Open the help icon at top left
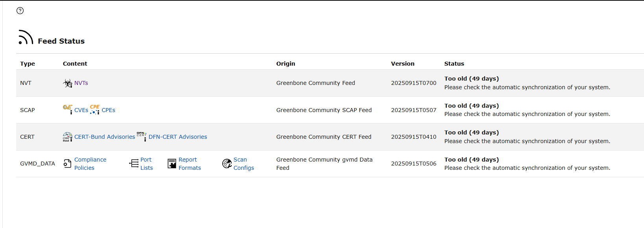 pos(20,11)
